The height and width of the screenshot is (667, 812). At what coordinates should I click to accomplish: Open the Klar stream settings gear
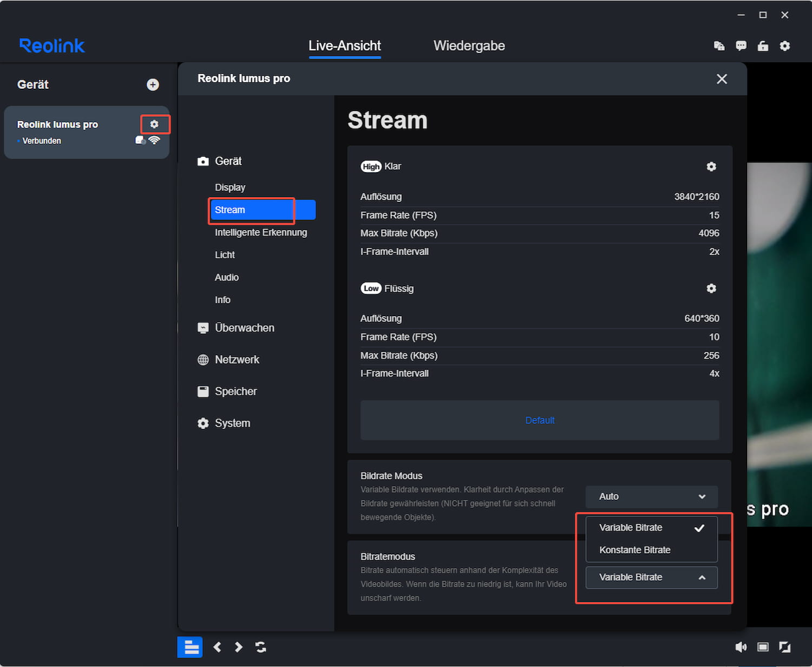pos(711,167)
